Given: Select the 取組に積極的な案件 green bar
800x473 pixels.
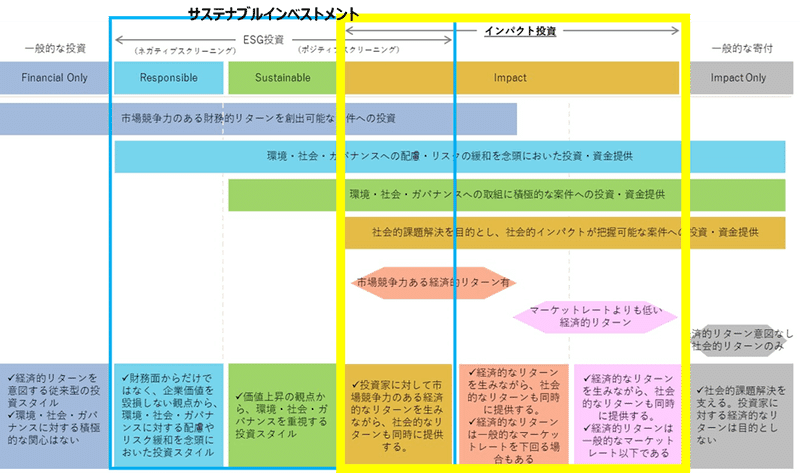Looking at the screenshot, I should pos(507,195).
